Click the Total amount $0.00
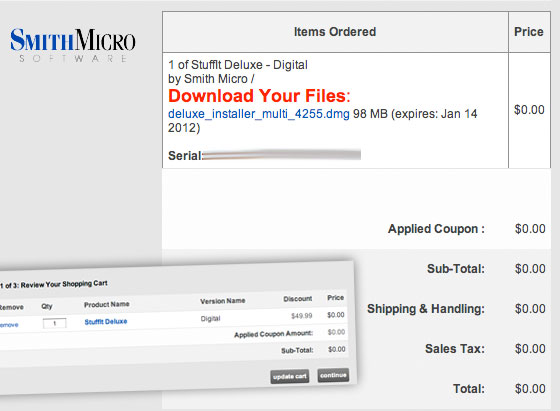 coord(530,389)
